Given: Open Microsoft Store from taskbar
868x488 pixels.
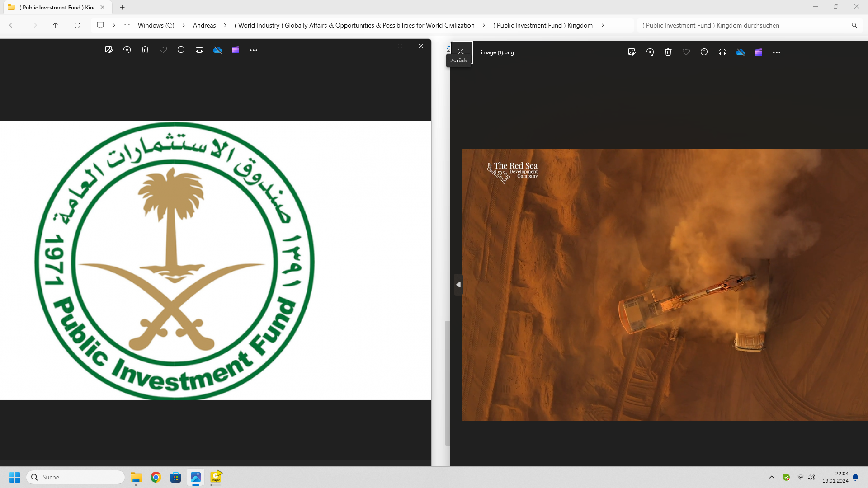Looking at the screenshot, I should (176, 477).
